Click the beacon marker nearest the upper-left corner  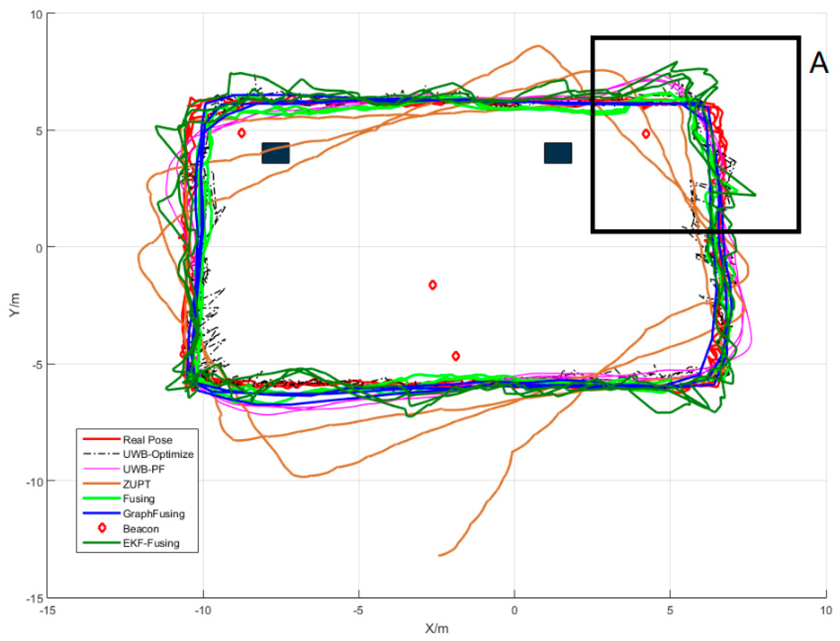point(241,133)
